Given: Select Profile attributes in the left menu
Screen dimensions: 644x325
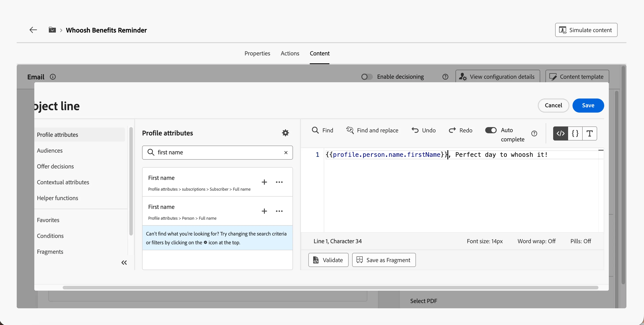Looking at the screenshot, I should click(x=79, y=135).
